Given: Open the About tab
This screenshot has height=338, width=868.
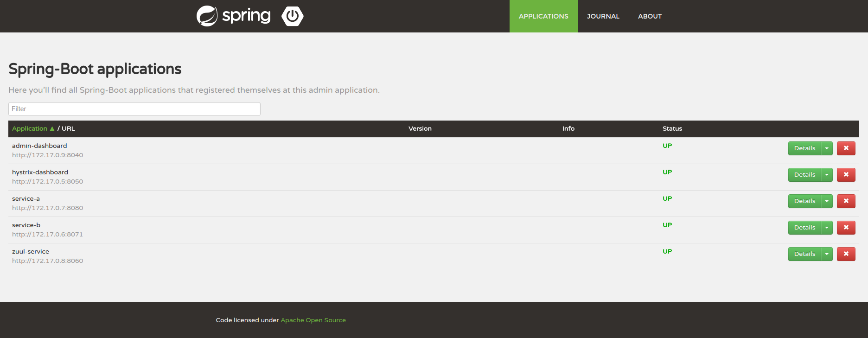Looking at the screenshot, I should [650, 16].
